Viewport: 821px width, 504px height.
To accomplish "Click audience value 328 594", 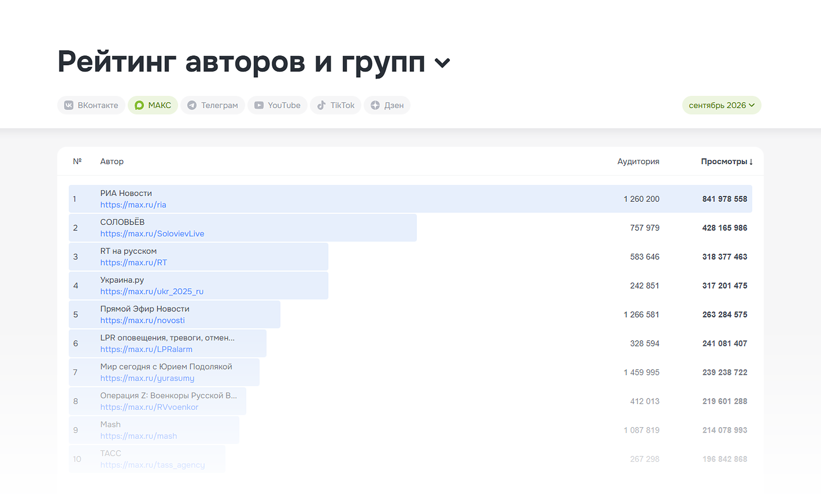I will click(645, 344).
